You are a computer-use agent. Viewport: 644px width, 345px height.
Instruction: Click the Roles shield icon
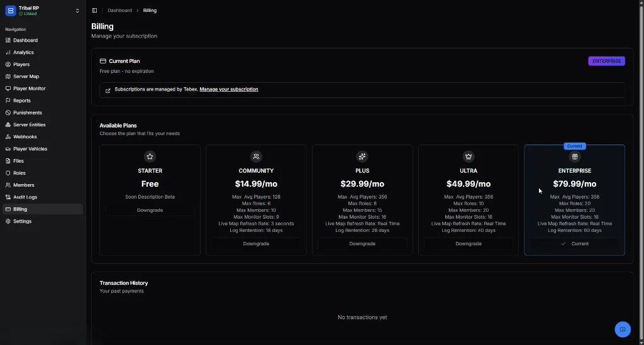click(x=8, y=173)
